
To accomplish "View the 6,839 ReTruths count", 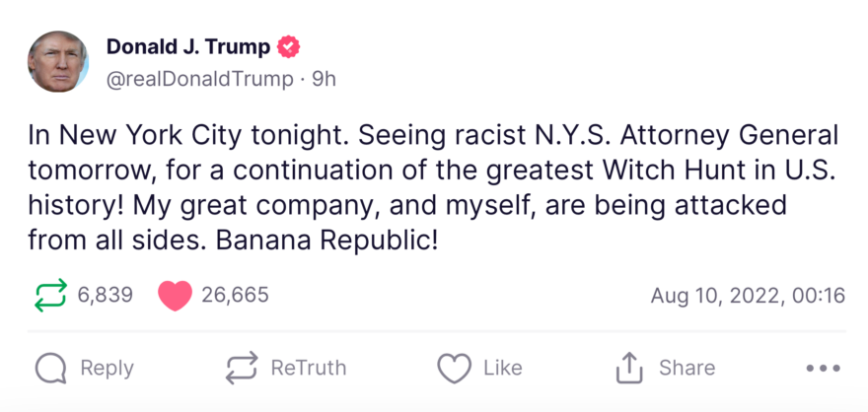I will (106, 295).
